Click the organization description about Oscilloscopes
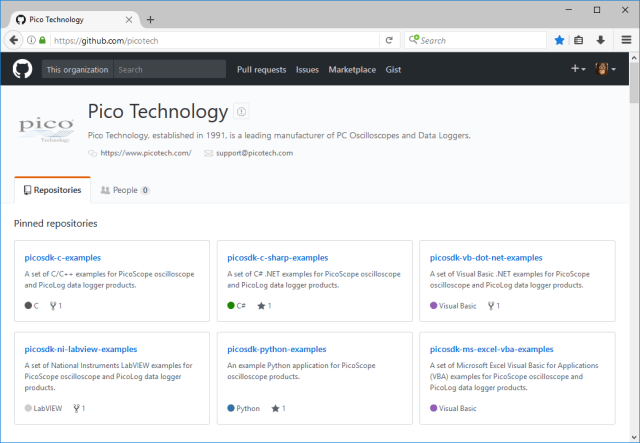640x443 pixels. click(x=279, y=136)
